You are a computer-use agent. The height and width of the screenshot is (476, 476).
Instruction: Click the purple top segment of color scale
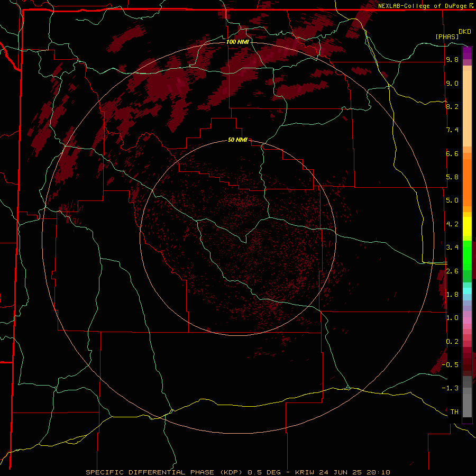(467, 53)
